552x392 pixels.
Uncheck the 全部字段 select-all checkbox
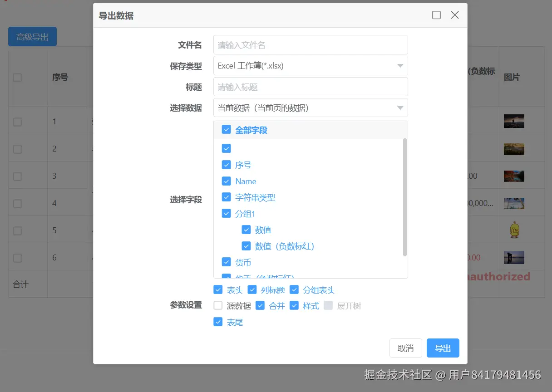[x=226, y=129]
